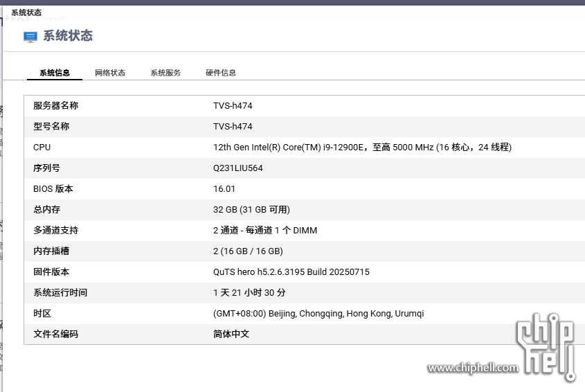
Task: Click BIOS version value 16.01
Action: pyautogui.click(x=224, y=189)
